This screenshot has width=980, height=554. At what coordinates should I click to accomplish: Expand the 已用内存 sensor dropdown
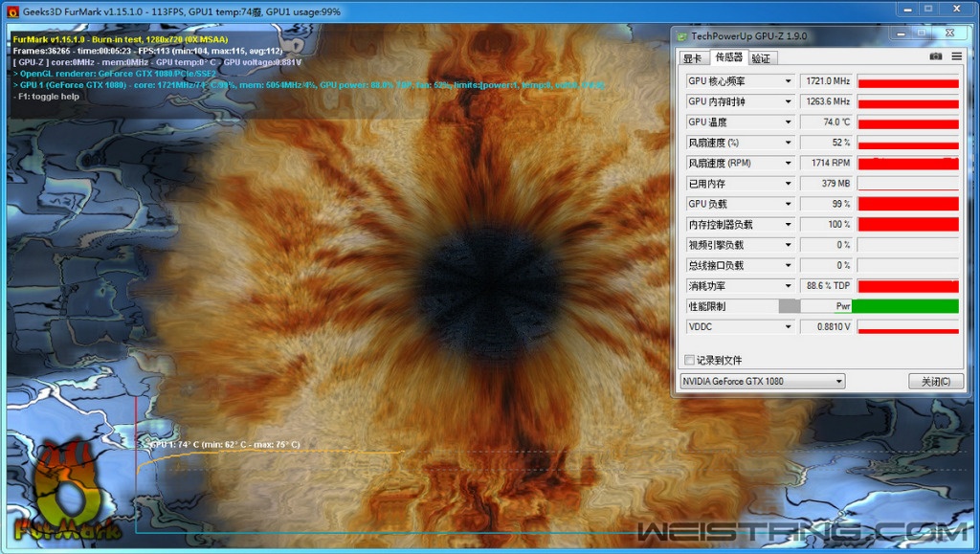pyautogui.click(x=788, y=184)
